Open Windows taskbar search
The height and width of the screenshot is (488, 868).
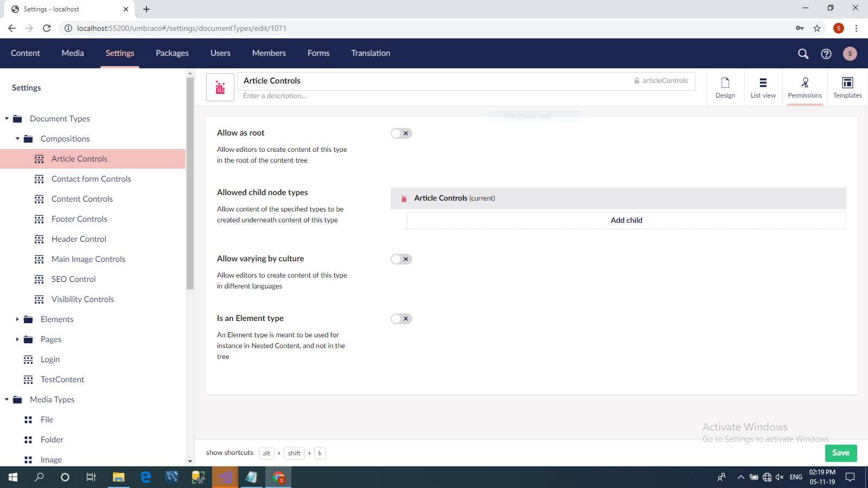[x=39, y=477]
